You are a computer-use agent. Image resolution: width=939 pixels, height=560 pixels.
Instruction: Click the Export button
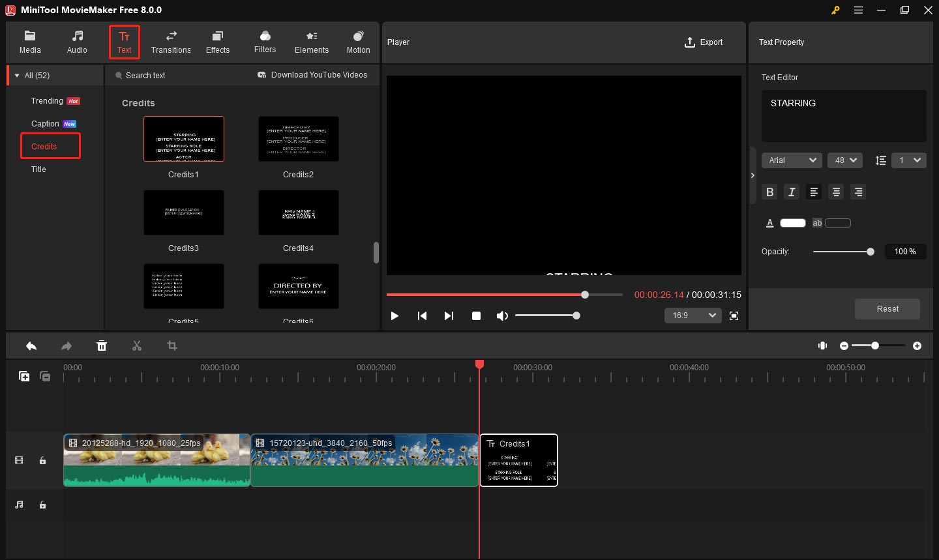click(704, 42)
